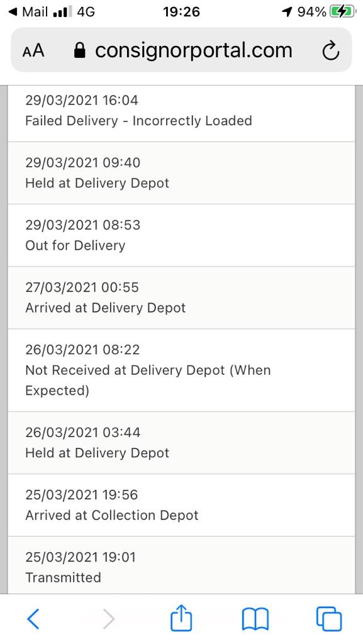This screenshot has width=363, height=644.
Task: Open the Share sheet icon
Action: coord(181,618)
